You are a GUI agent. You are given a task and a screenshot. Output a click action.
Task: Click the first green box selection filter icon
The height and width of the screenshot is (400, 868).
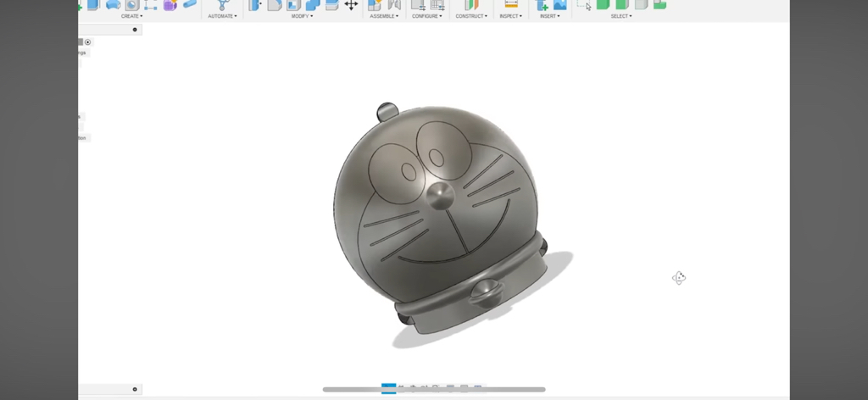coord(603,4)
